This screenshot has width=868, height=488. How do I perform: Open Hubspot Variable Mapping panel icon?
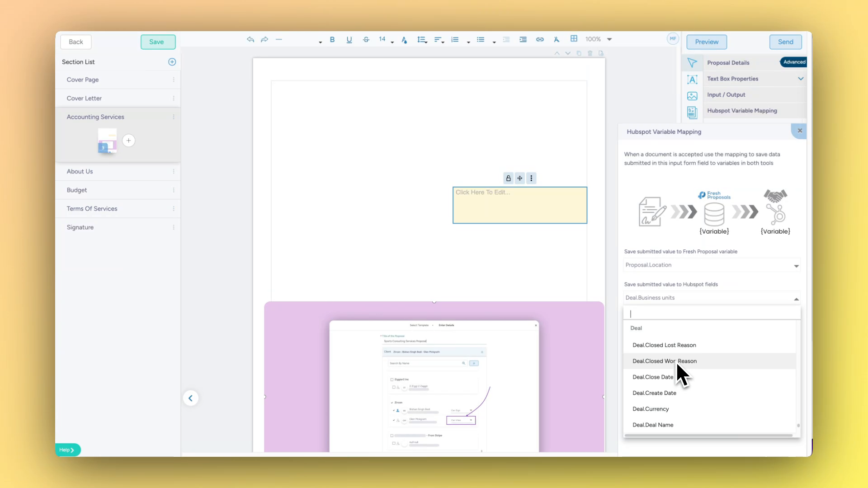point(692,111)
